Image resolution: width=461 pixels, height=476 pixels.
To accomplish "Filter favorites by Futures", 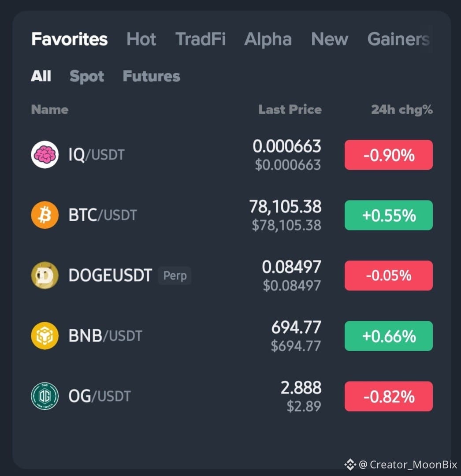I will point(152,76).
